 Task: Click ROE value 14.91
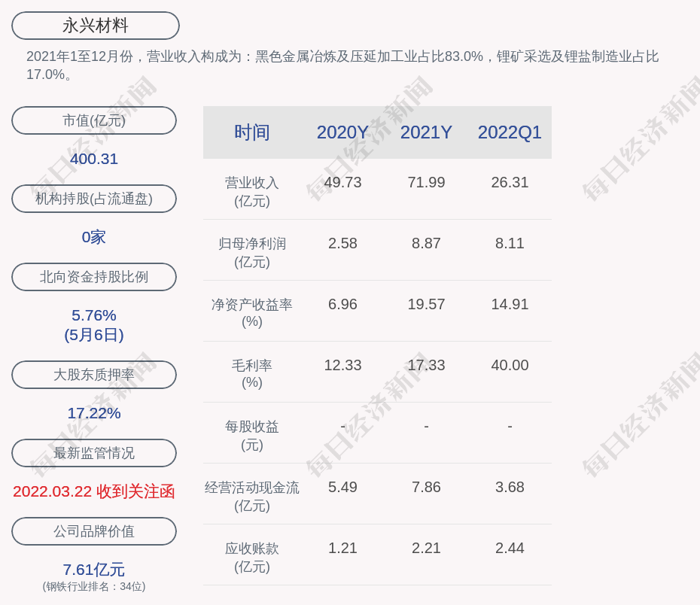(x=510, y=304)
